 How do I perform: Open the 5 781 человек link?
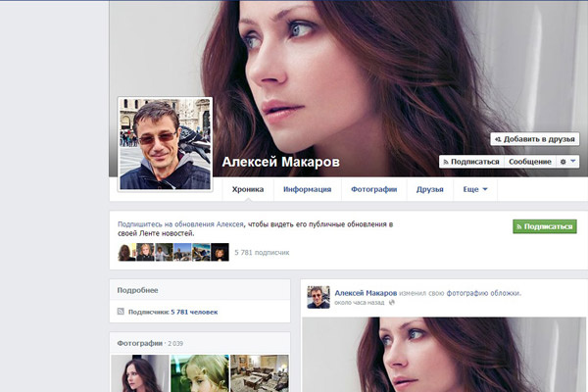(x=194, y=312)
